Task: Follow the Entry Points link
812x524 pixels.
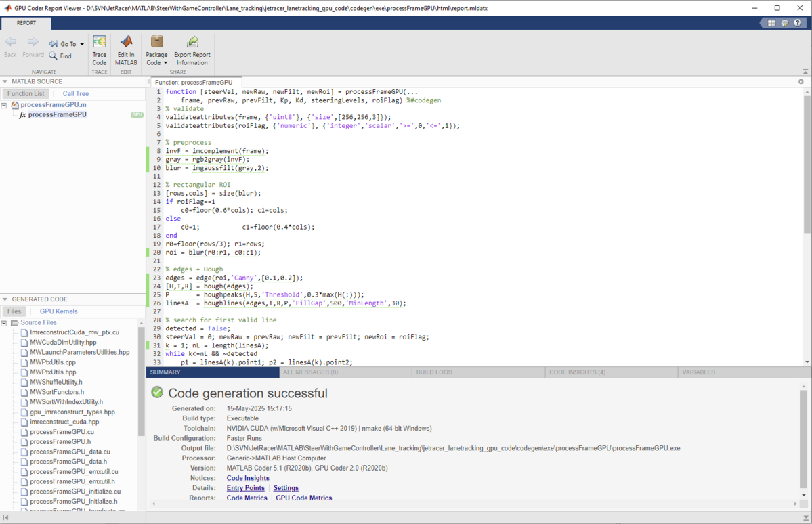Action: point(245,488)
